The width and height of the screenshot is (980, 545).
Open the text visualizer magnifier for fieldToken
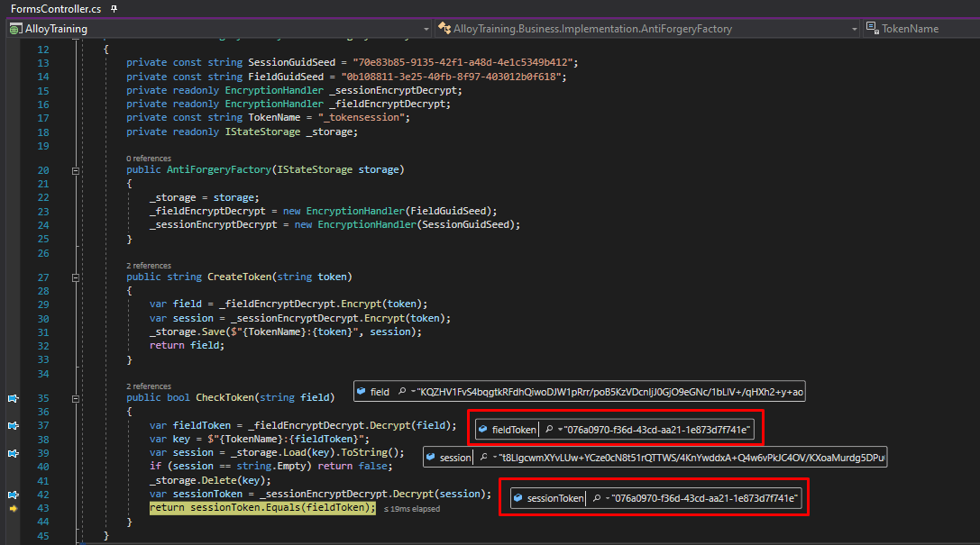tap(549, 430)
